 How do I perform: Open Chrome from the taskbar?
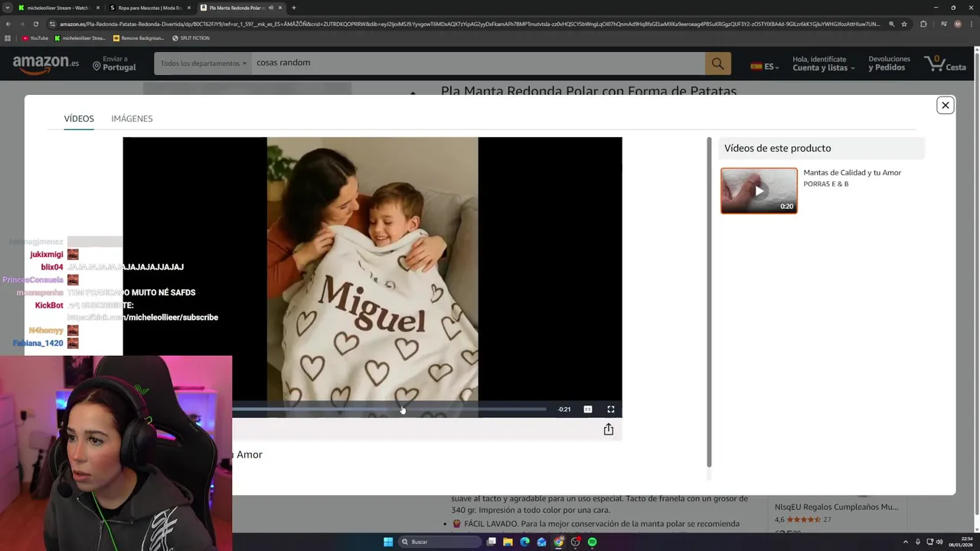[559, 542]
